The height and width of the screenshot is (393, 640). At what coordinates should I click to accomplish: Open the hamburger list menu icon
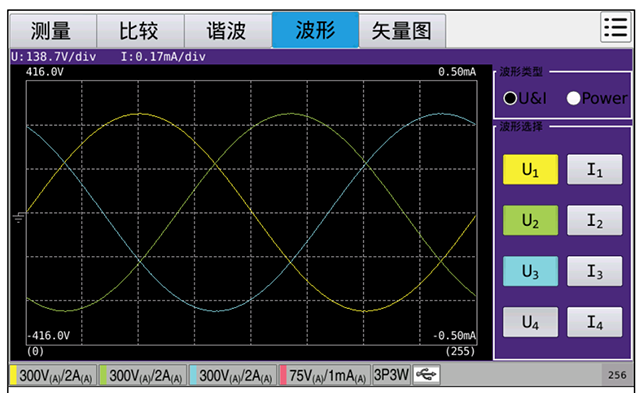[616, 27]
